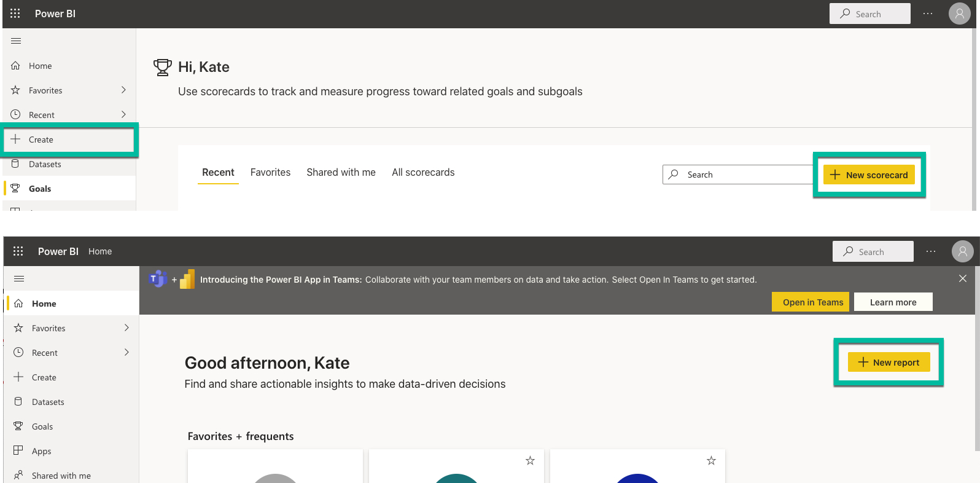Open the Shared with me scorecards tab
This screenshot has height=483, width=980.
(341, 173)
